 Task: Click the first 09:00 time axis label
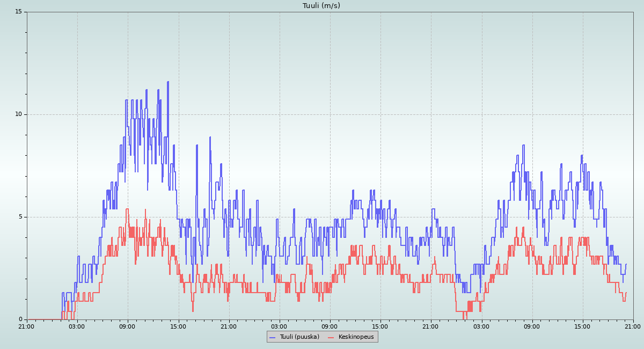pyautogui.click(x=127, y=326)
